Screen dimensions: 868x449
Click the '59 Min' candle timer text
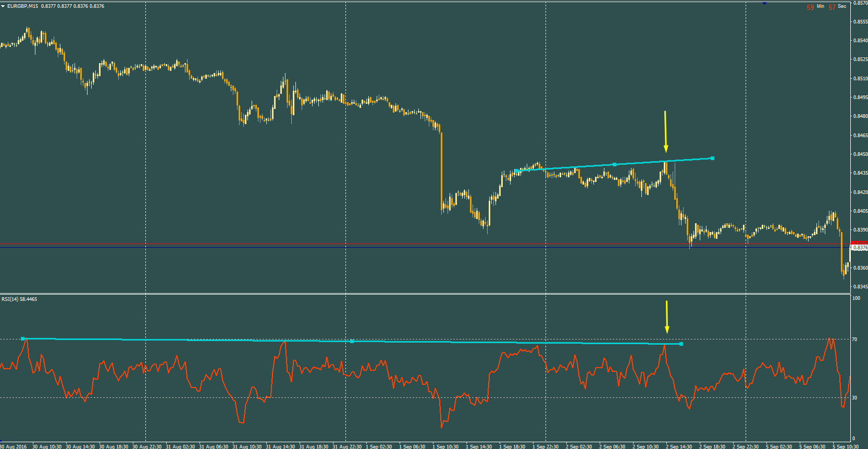815,7
